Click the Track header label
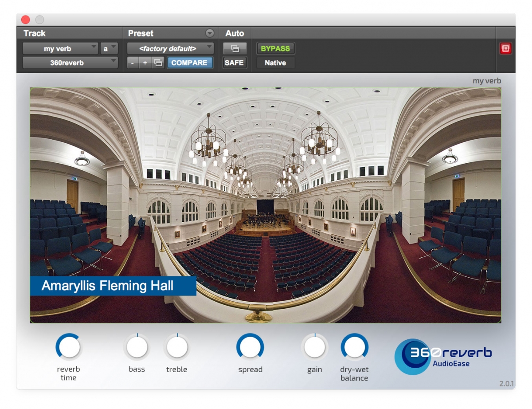 tap(35, 33)
